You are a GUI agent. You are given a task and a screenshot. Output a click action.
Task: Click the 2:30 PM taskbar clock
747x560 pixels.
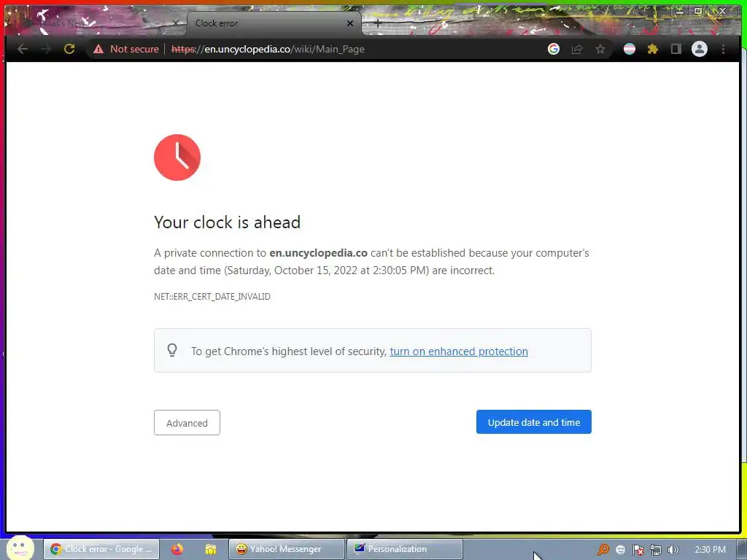pos(711,550)
